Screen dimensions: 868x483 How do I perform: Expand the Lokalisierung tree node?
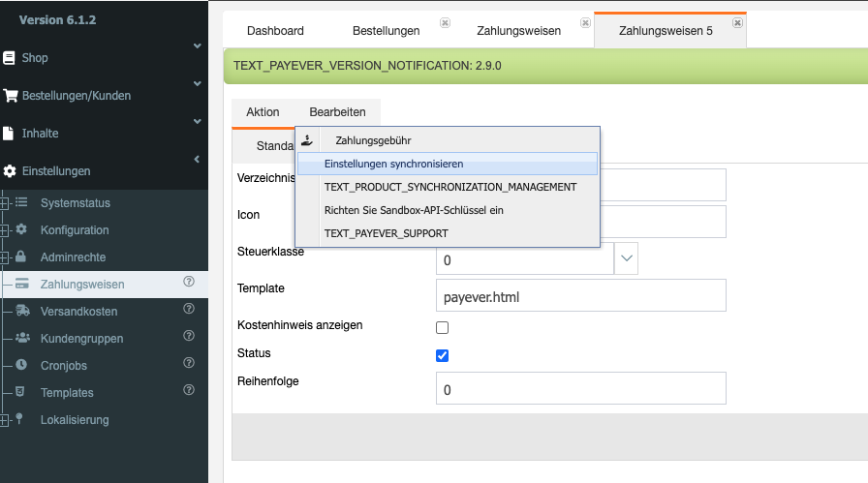pos(4,420)
